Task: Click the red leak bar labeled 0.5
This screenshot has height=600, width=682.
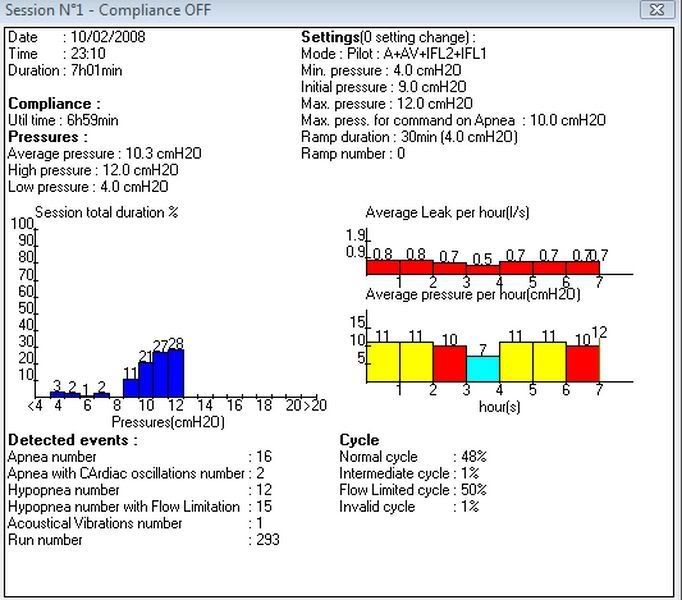Action: point(483,268)
